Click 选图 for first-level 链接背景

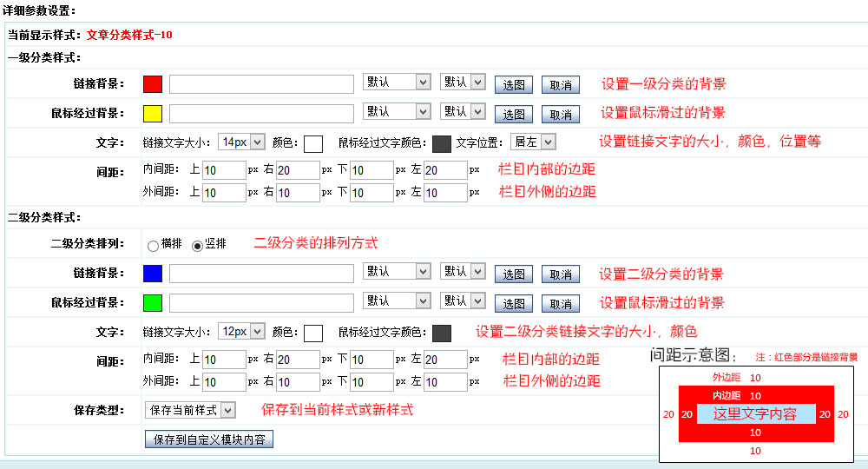pyautogui.click(x=513, y=85)
